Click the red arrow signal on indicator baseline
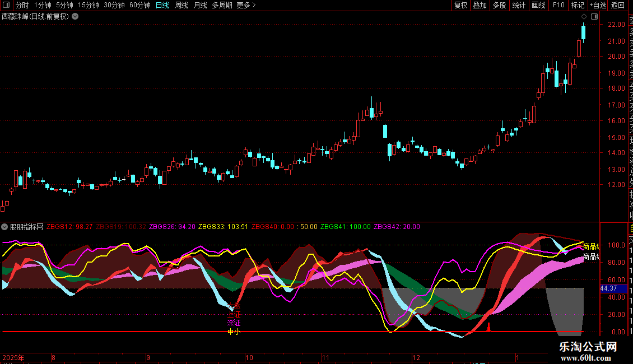 click(x=488, y=327)
